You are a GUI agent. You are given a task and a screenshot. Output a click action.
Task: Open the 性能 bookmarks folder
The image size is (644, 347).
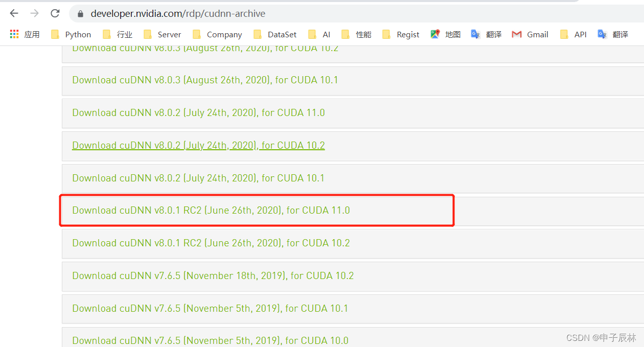(356, 34)
